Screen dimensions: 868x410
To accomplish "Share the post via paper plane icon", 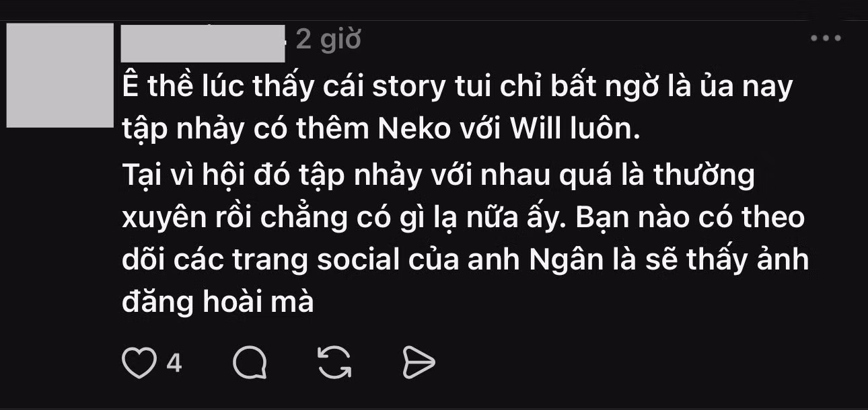I will (419, 364).
